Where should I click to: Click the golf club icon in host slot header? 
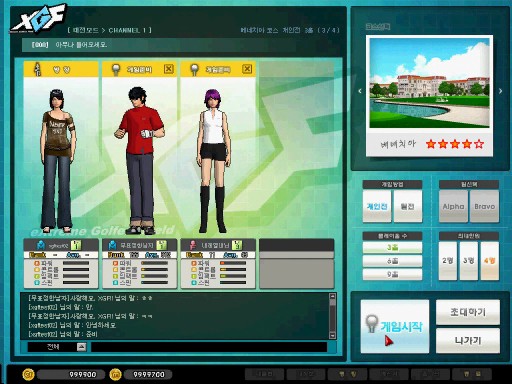37,69
